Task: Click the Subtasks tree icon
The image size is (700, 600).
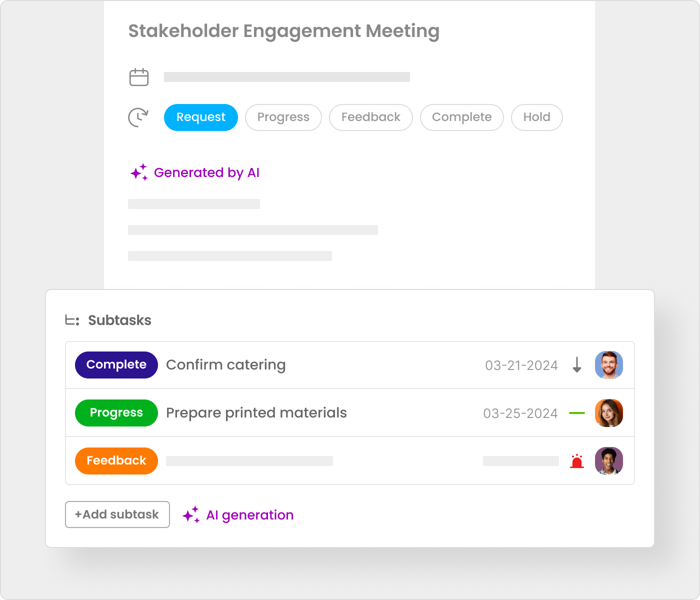Action: [72, 320]
